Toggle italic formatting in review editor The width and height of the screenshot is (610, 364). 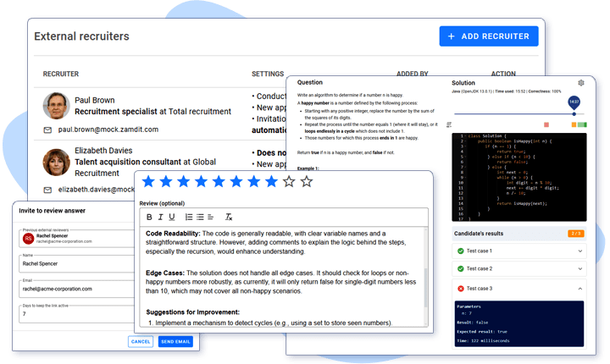point(160,217)
